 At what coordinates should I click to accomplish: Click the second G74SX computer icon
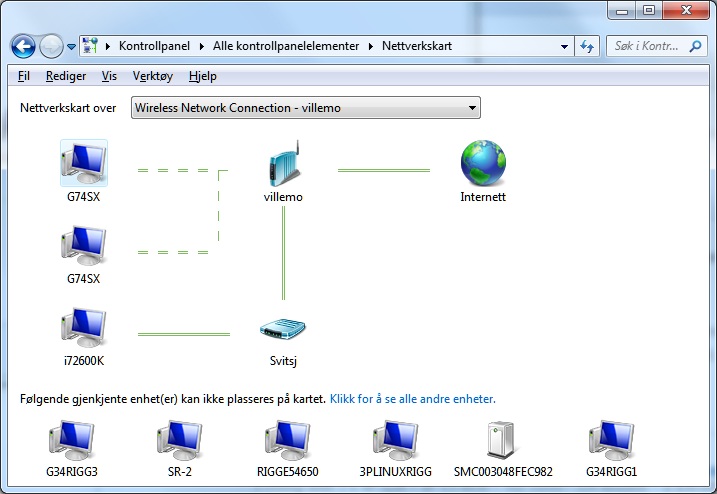[84, 246]
